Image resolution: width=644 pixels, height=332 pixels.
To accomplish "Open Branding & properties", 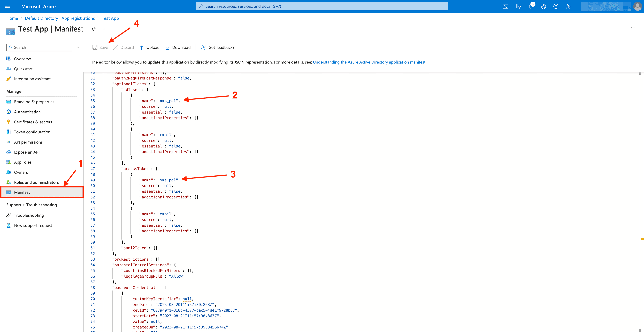I will 34,102.
